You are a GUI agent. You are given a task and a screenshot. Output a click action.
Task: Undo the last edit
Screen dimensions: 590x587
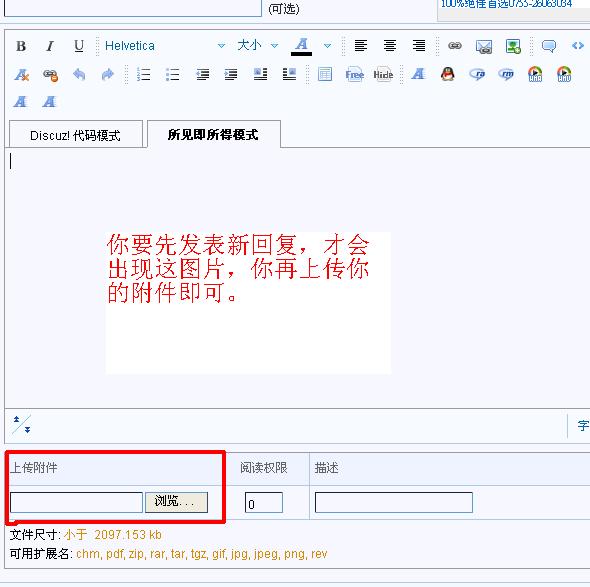[79, 75]
